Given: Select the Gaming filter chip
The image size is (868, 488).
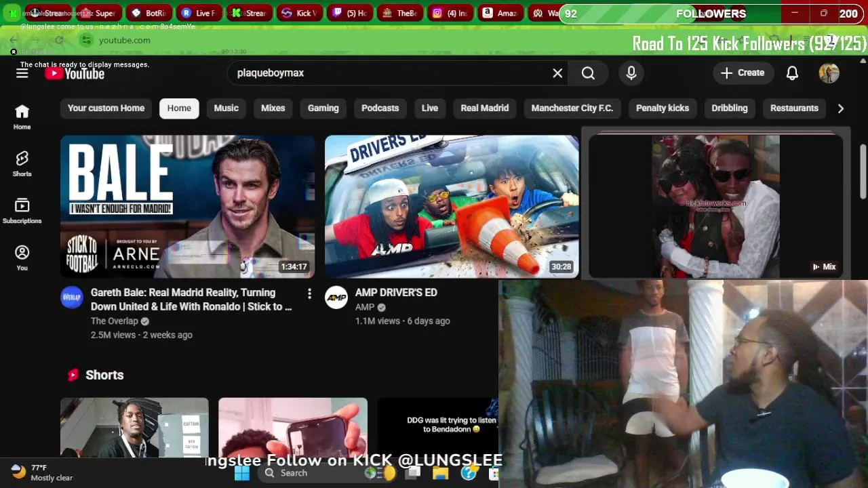Looking at the screenshot, I should [x=323, y=108].
